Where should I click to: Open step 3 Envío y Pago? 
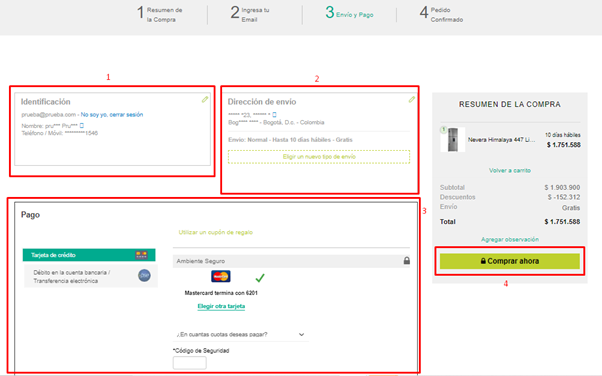point(349,13)
